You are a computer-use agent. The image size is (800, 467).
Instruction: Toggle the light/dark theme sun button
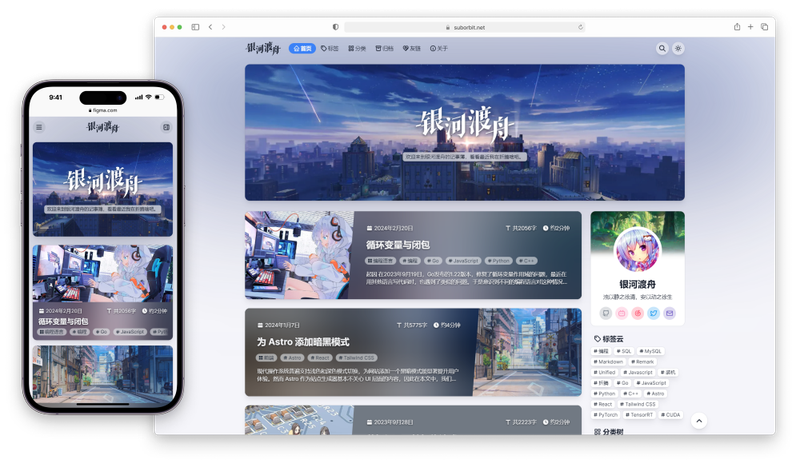[x=678, y=48]
